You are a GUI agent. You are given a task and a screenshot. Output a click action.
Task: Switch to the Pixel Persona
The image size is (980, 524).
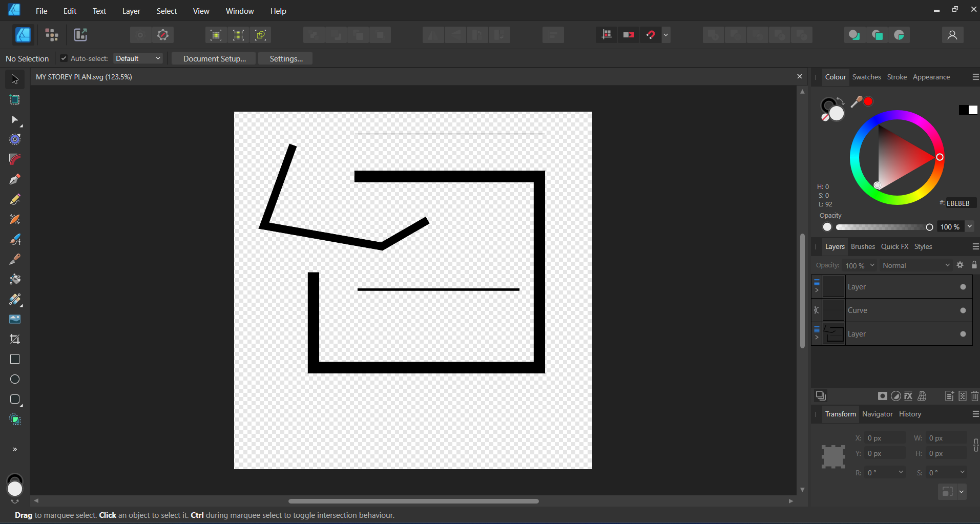pos(52,35)
